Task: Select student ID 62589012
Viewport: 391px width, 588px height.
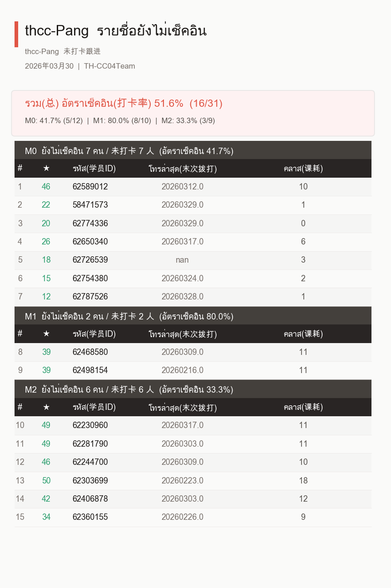Action: point(90,187)
